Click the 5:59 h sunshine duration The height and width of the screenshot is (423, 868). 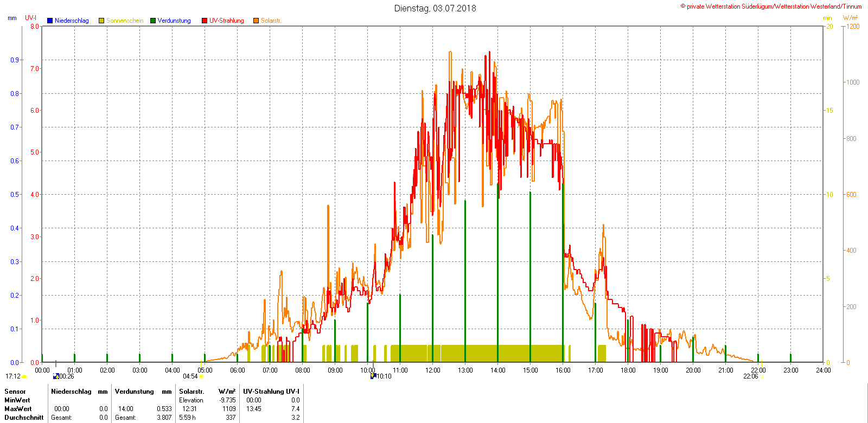(x=188, y=418)
